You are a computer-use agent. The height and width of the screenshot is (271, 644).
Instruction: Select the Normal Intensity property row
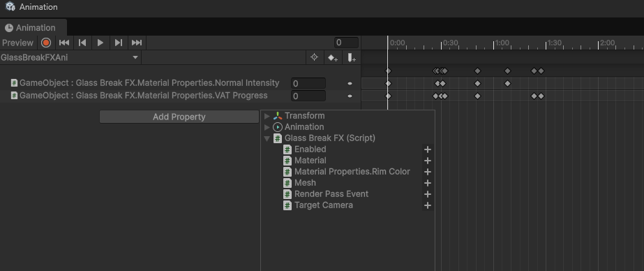point(180,83)
